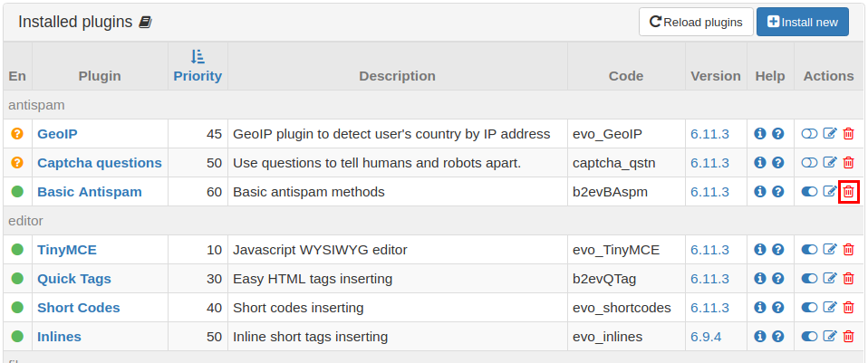Open the Quick Tags plugin link
The width and height of the screenshot is (868, 363).
pyautogui.click(x=74, y=279)
